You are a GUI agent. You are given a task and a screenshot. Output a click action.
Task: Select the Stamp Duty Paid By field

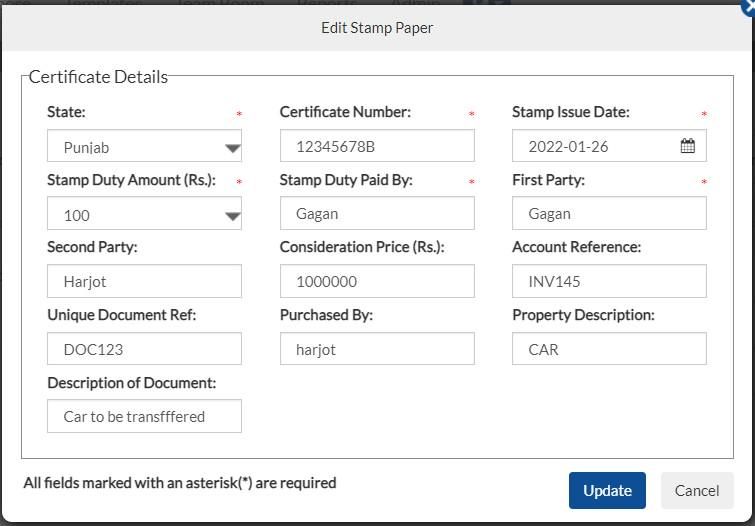coord(377,213)
